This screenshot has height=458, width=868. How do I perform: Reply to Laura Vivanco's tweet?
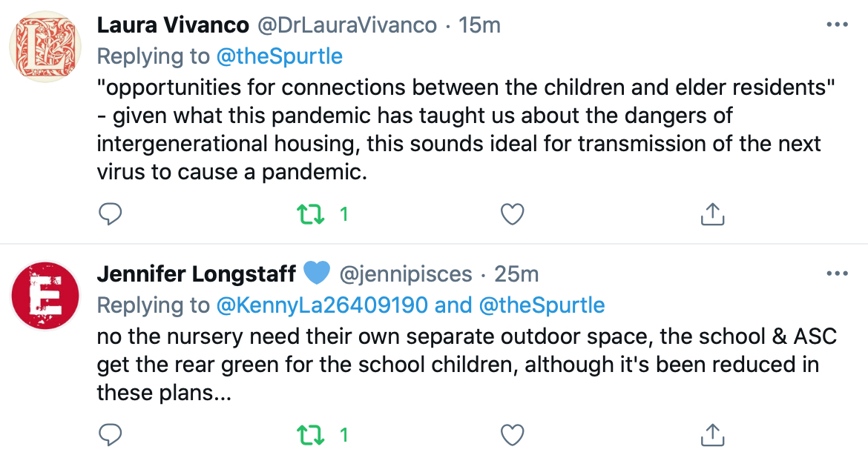click(x=110, y=214)
